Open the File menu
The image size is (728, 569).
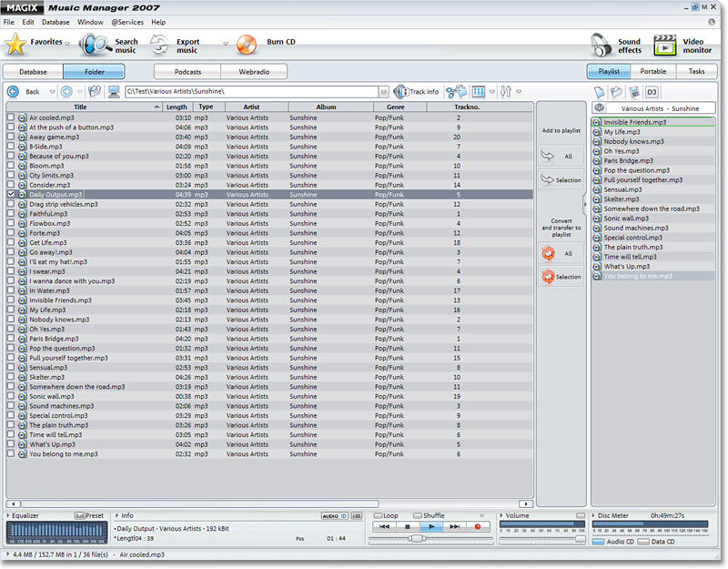point(9,22)
